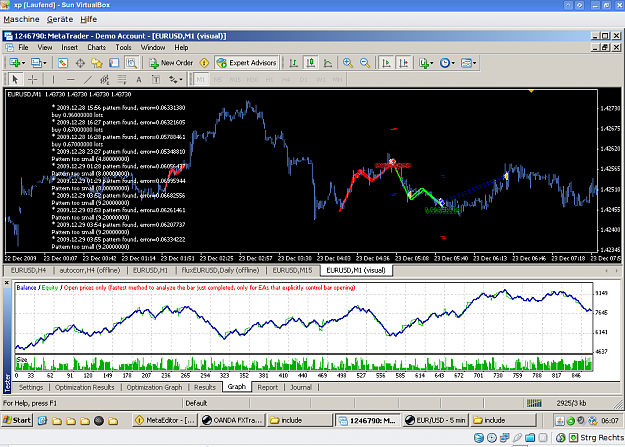Draw a trendline
Viewport: 625px width, 447px height.
point(88,80)
